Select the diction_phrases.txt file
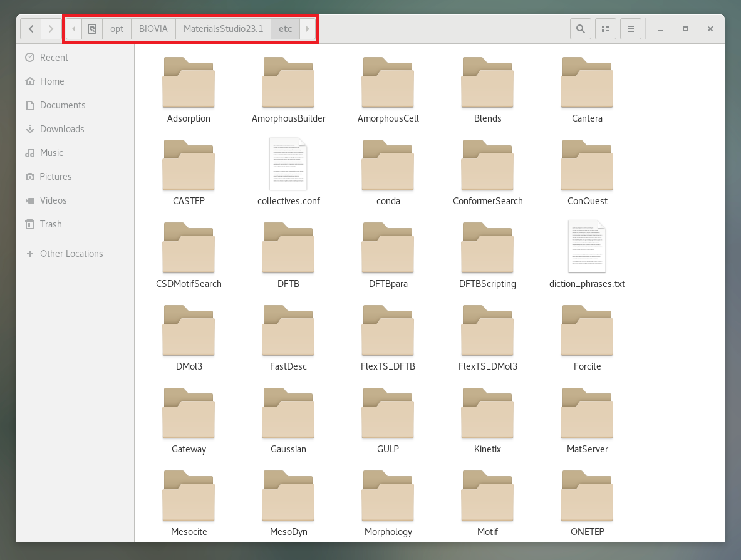Screen dimensions: 741x560 click(587, 247)
